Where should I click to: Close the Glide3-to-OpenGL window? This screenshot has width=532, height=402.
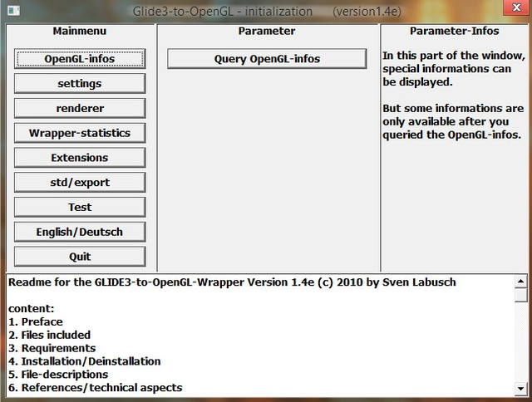pos(516,7)
